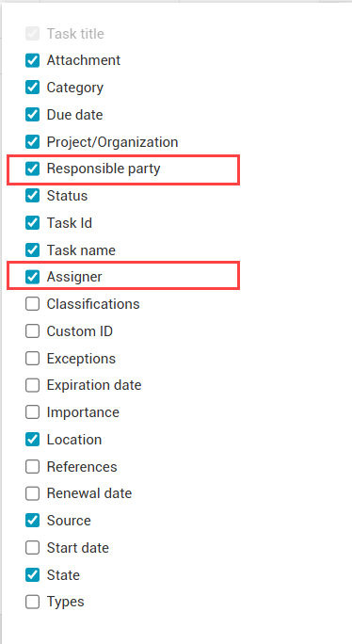Disable the Due date column
This screenshot has height=644, width=352.
pos(32,115)
